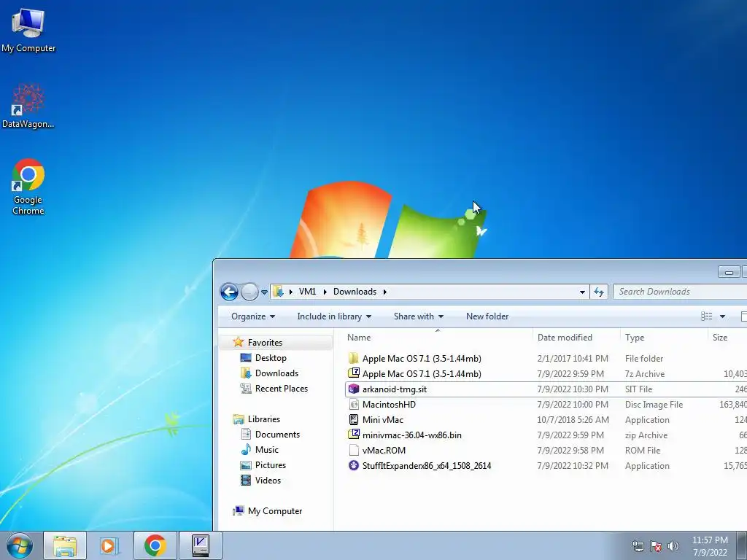Select Desktop in Favorites pane
The image size is (747, 560).
[271, 357]
